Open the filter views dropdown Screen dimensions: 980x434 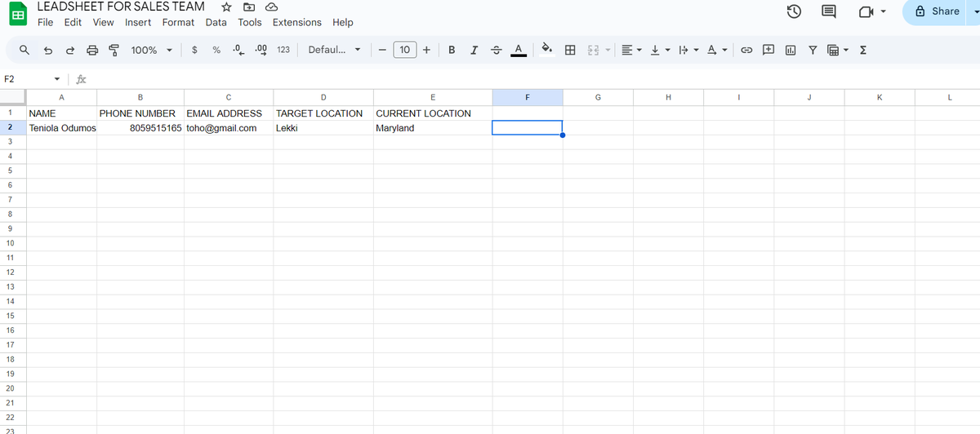click(x=837, y=50)
